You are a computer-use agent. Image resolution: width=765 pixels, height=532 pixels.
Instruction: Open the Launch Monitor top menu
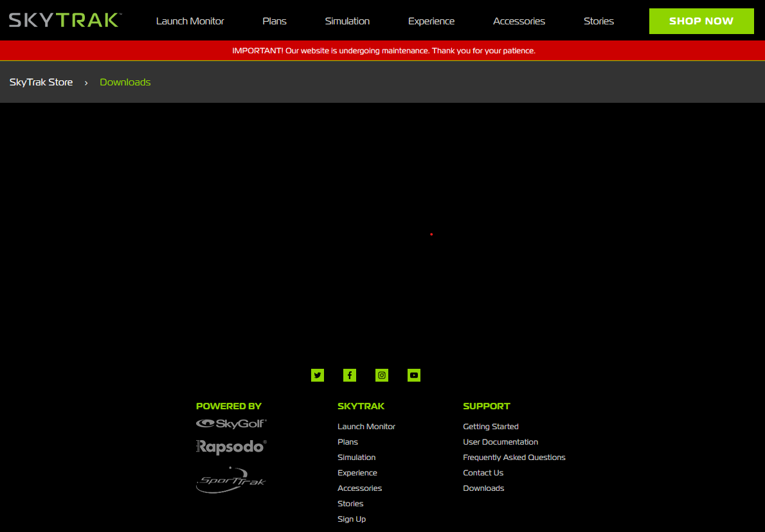(190, 21)
